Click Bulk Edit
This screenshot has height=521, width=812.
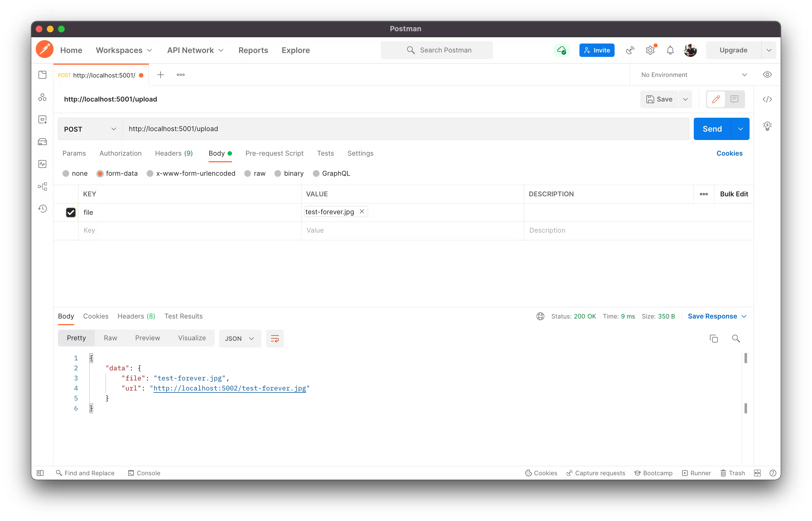coord(734,194)
